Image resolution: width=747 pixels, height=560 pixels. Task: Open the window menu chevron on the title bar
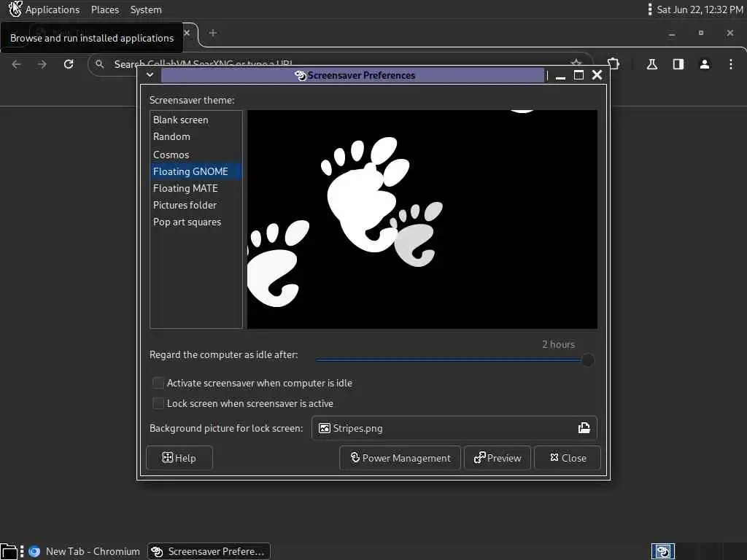(x=150, y=75)
